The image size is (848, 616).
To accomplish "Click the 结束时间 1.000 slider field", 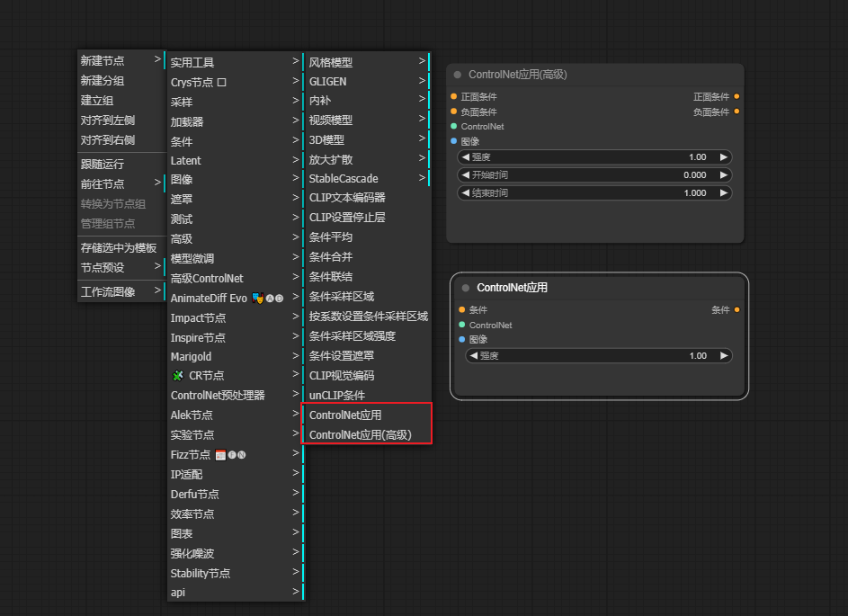I will click(x=594, y=192).
